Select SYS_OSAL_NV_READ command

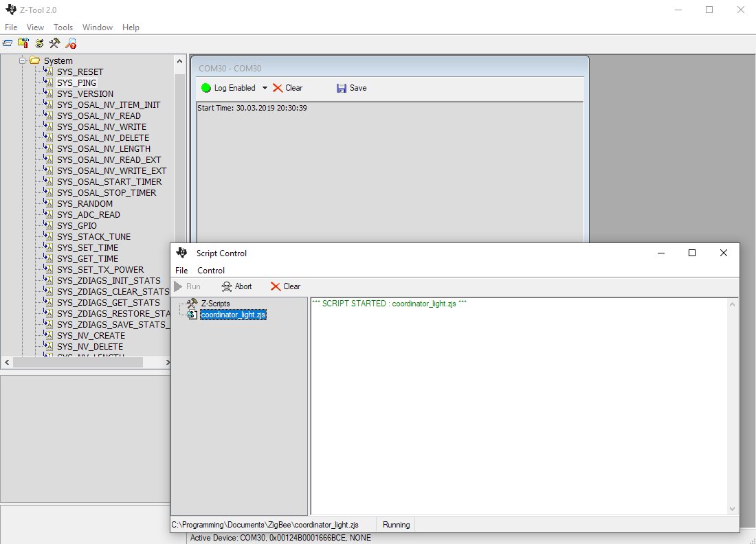click(99, 115)
